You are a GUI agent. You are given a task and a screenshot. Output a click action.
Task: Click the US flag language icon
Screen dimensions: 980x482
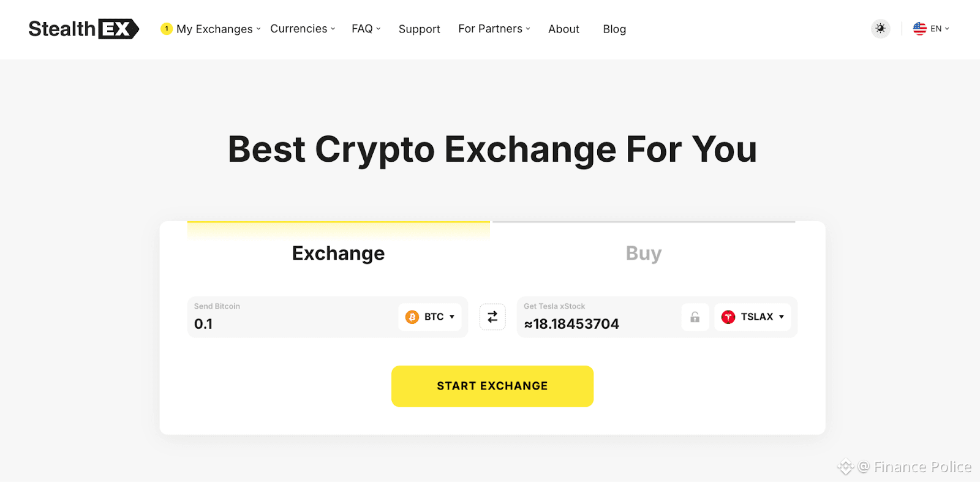[919, 29]
